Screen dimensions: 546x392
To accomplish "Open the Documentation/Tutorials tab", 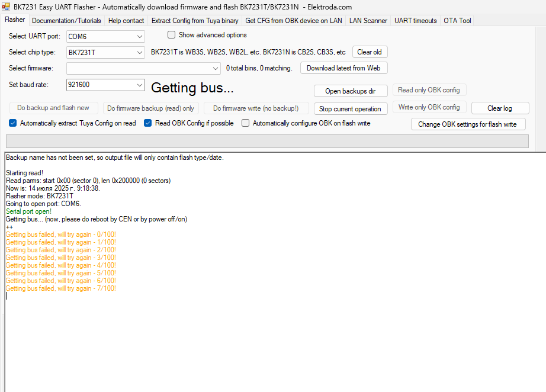I will click(66, 21).
